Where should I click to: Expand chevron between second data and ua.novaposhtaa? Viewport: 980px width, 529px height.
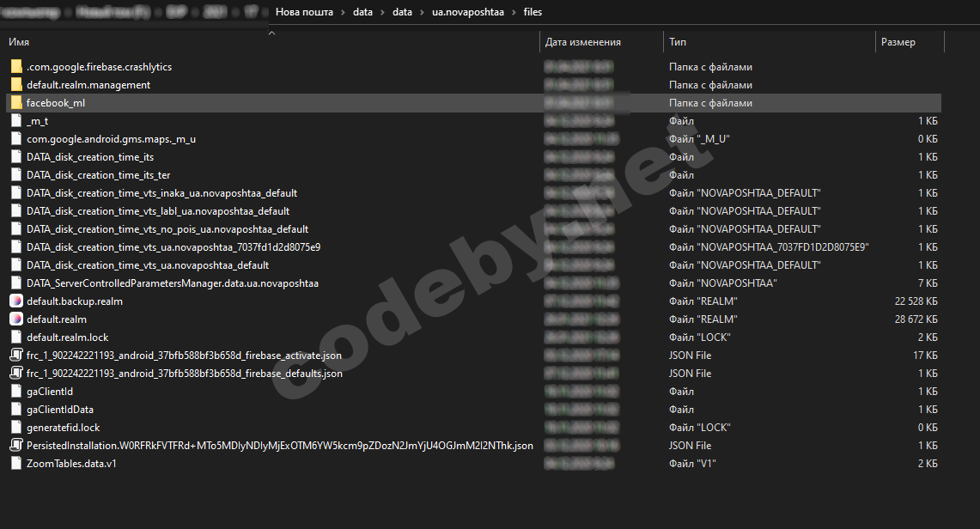423,13
